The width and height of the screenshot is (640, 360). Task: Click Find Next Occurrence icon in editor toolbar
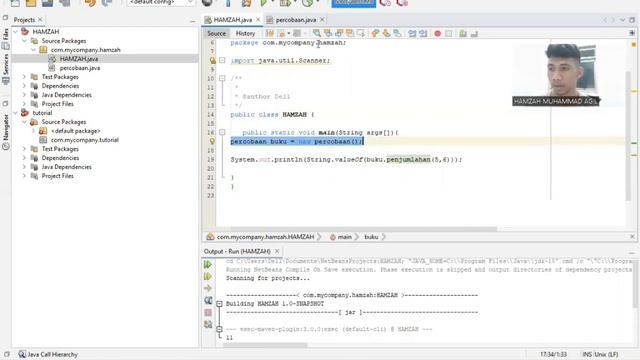coord(339,33)
